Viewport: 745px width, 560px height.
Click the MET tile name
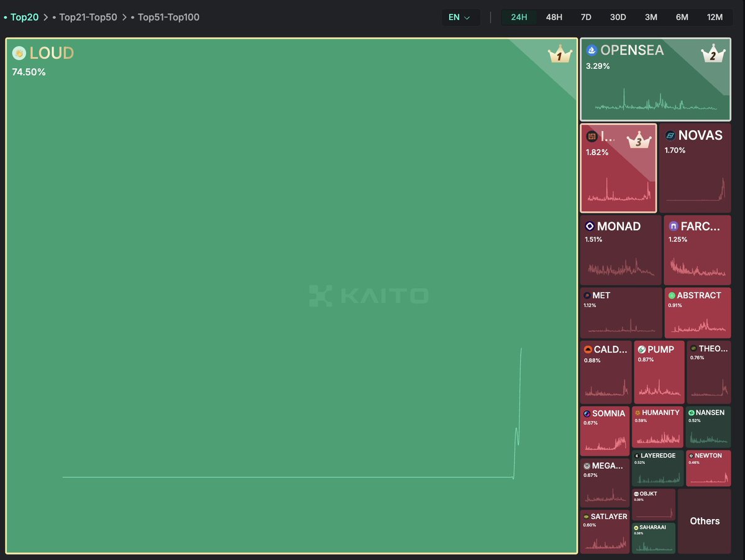point(601,295)
